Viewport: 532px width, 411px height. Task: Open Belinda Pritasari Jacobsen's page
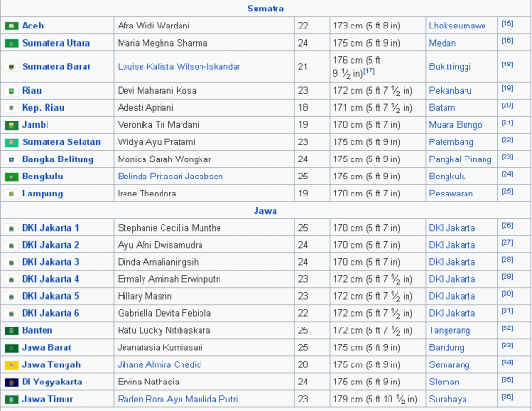tap(170, 177)
